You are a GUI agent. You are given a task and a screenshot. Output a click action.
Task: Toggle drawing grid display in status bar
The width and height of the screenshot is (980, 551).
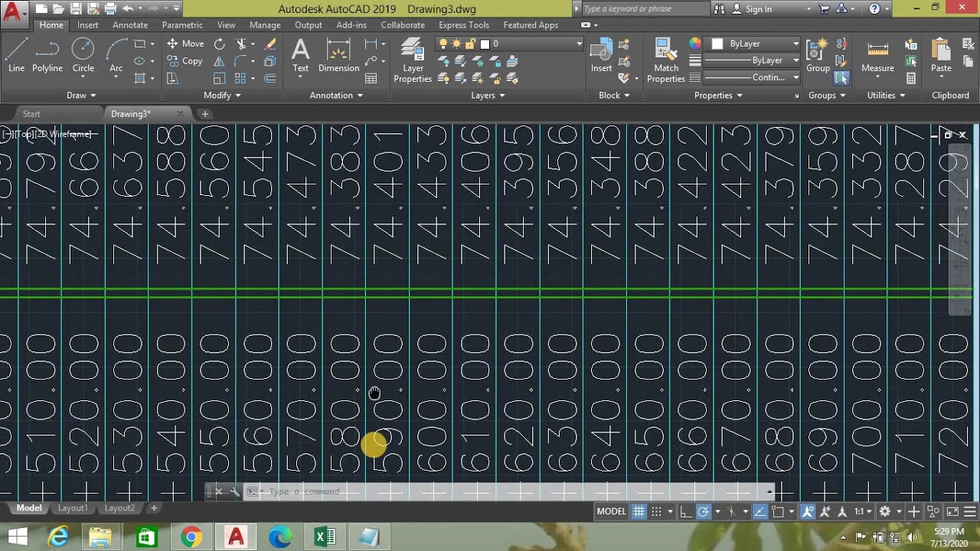(x=639, y=511)
